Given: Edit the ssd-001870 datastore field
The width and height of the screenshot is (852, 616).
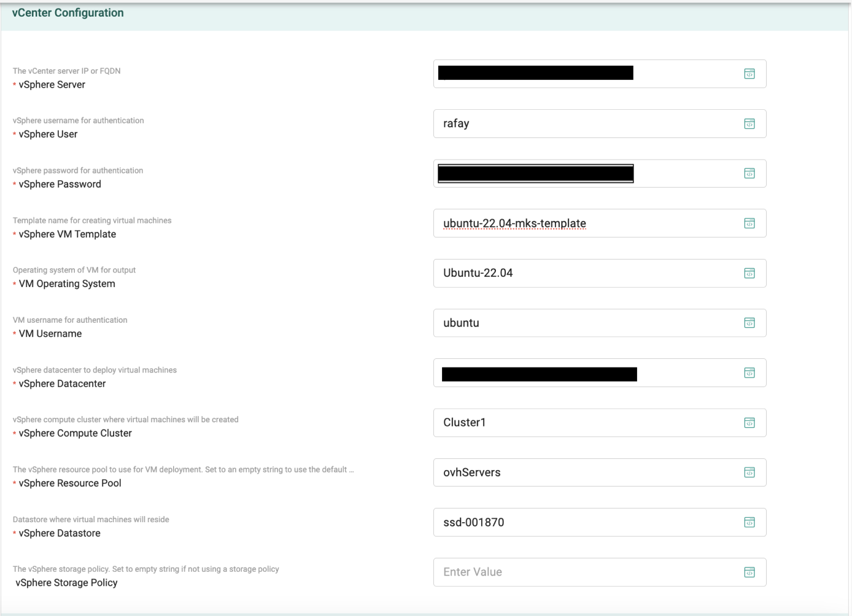Looking at the screenshot, I should [600, 522].
